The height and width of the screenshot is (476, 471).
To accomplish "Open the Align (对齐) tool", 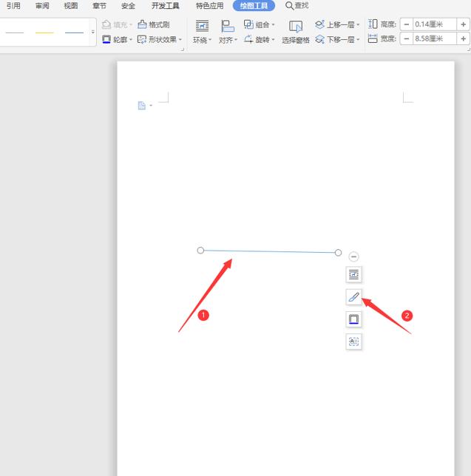I will coord(228,32).
